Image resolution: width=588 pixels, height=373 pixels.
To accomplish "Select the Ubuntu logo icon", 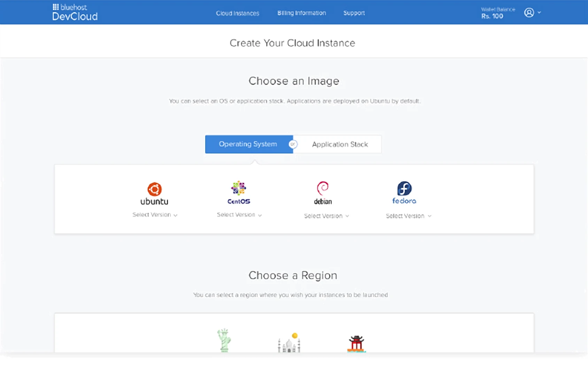I will 154,189.
